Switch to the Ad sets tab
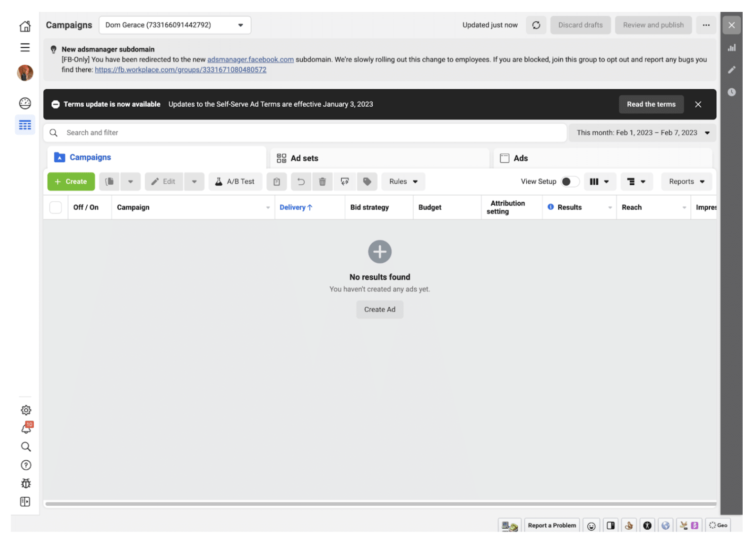 380,158
